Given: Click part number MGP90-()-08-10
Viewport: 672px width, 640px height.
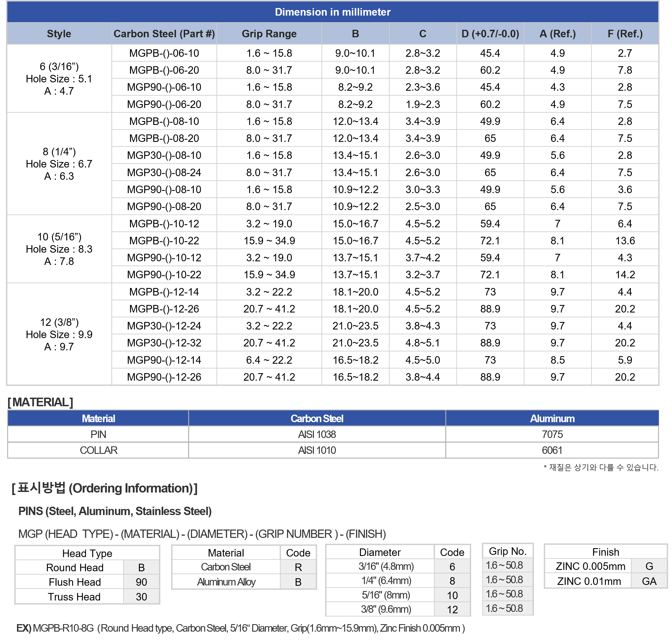Looking at the screenshot, I should pyautogui.click(x=164, y=190).
